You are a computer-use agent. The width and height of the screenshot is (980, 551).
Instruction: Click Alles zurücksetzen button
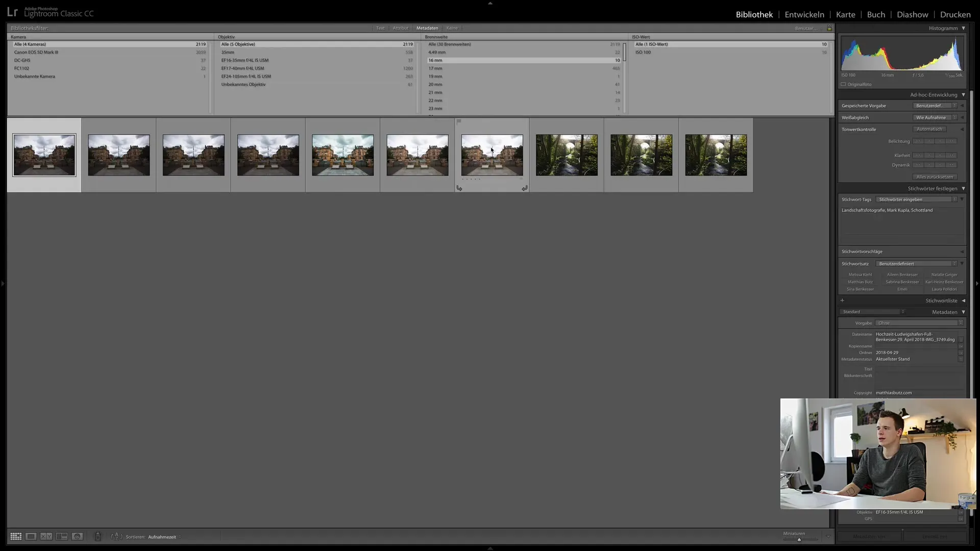tap(935, 177)
